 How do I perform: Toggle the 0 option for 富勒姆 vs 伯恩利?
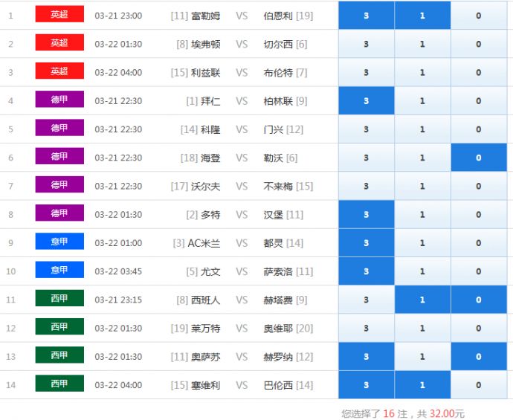point(478,16)
